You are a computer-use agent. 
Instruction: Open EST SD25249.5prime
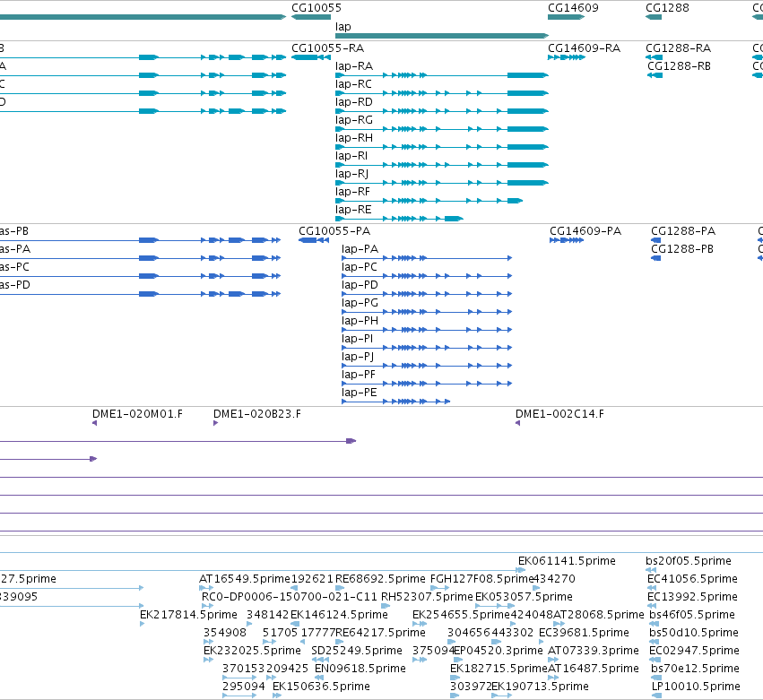[357, 651]
